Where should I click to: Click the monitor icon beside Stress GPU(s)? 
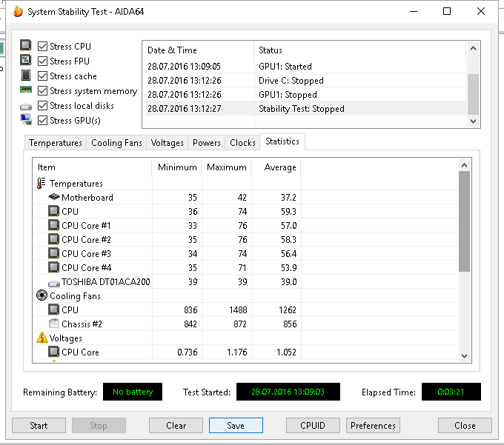[26, 119]
